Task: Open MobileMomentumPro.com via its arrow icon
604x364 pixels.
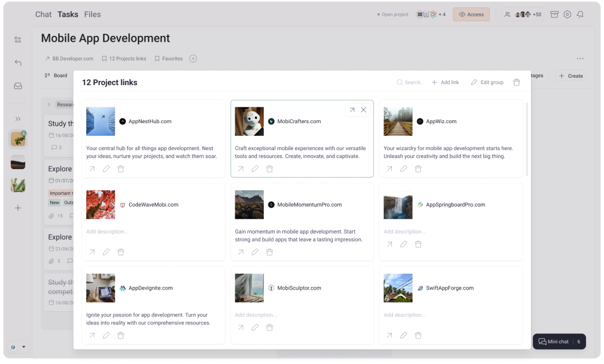Action: point(241,253)
